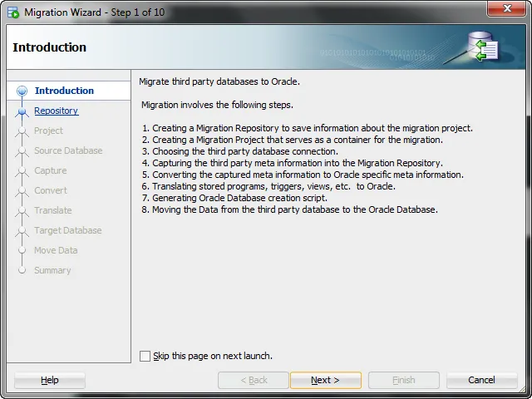Click the greyed-out Finish button
This screenshot has height=399, width=532.
[x=404, y=380]
